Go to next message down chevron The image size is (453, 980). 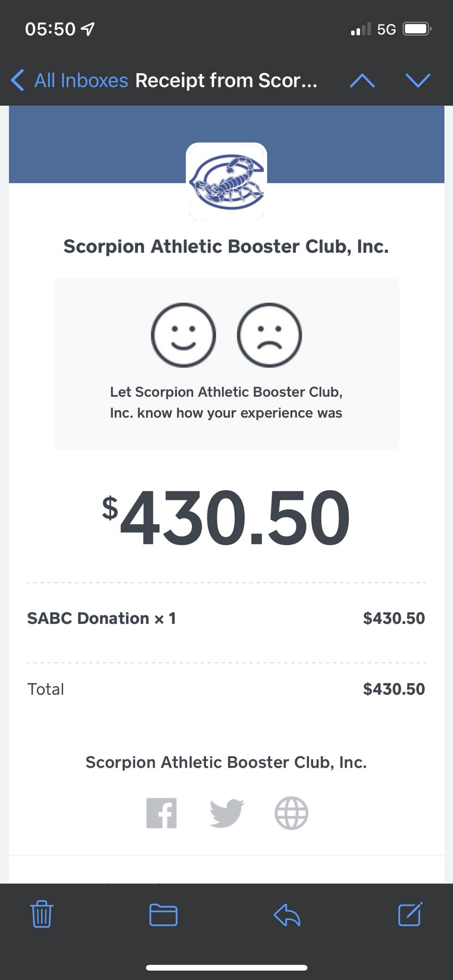418,80
